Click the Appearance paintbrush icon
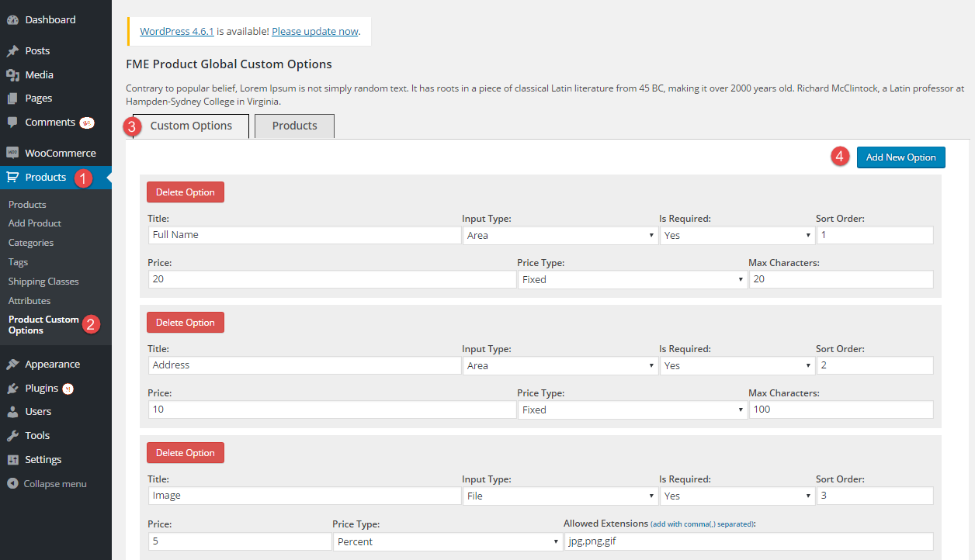Screen dimensions: 975x560 [12, 365]
